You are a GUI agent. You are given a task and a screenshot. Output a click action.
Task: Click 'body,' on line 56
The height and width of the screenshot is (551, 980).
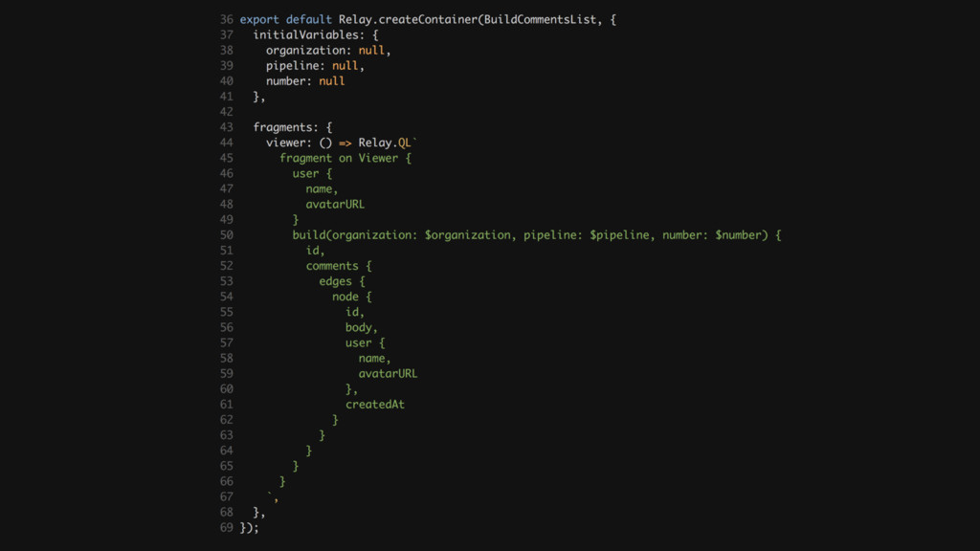click(361, 327)
